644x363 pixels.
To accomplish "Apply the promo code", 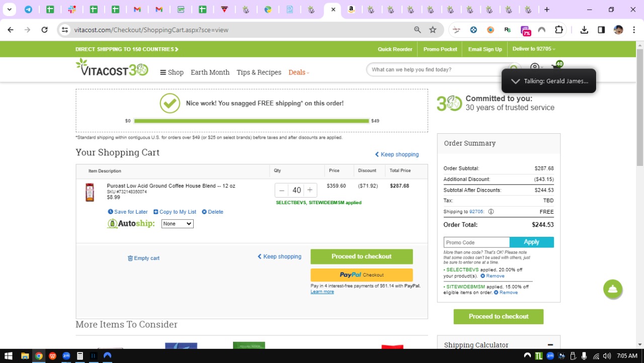I will click(x=532, y=242).
